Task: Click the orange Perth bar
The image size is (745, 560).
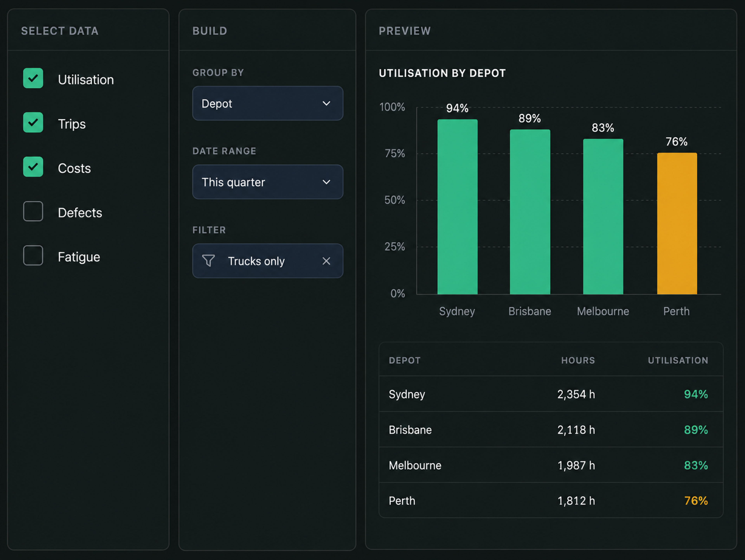Action: tap(677, 224)
